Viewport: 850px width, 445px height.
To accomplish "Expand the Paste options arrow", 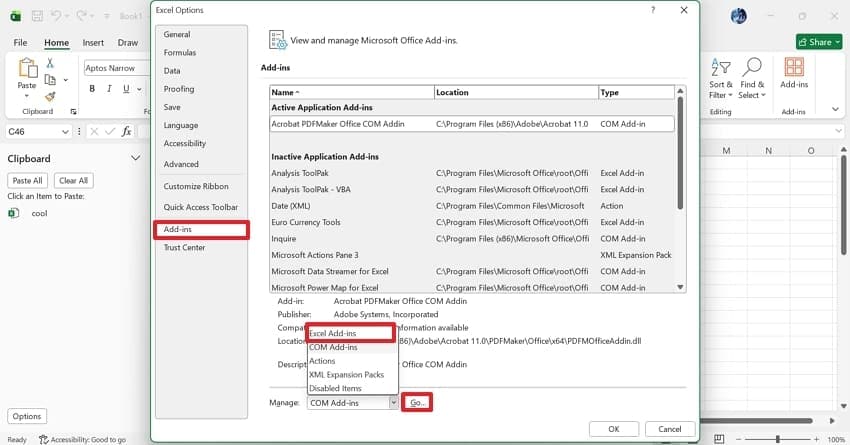I will [x=27, y=96].
